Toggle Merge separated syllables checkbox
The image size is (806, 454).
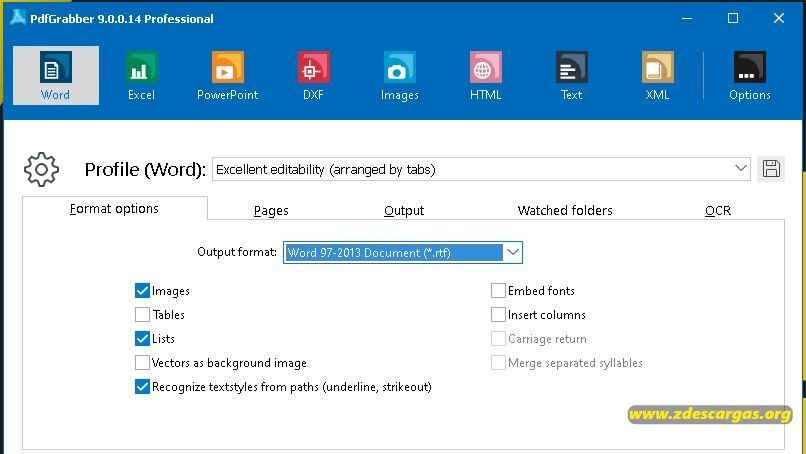point(498,362)
